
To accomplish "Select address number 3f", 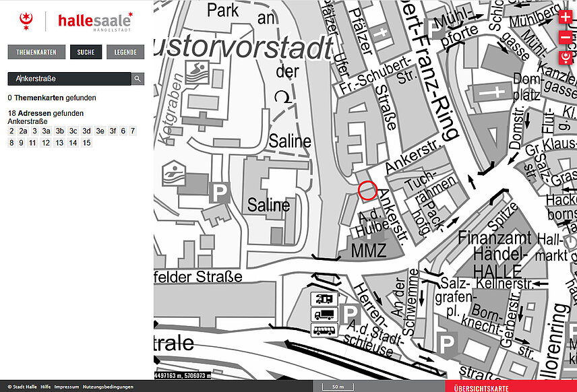I will (113, 131).
